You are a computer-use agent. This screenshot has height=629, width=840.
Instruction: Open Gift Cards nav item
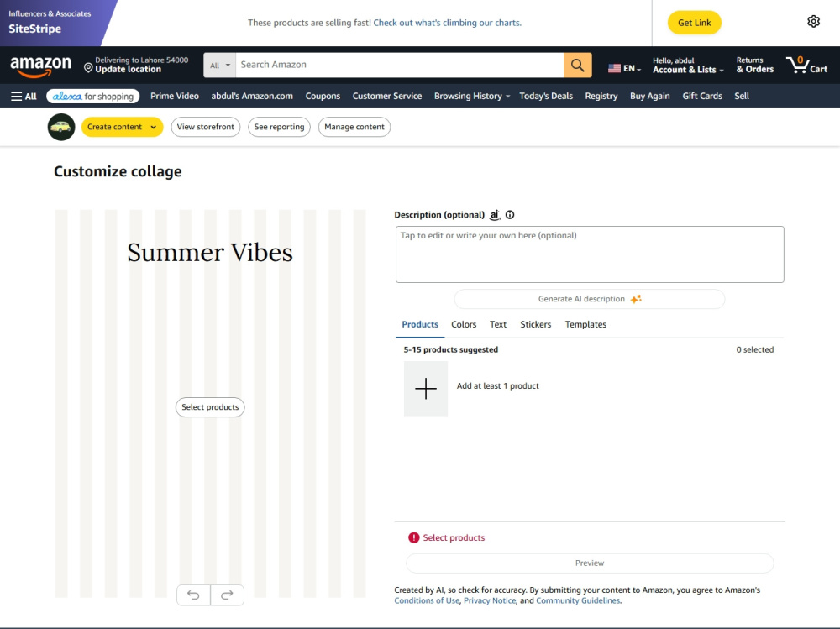(702, 96)
